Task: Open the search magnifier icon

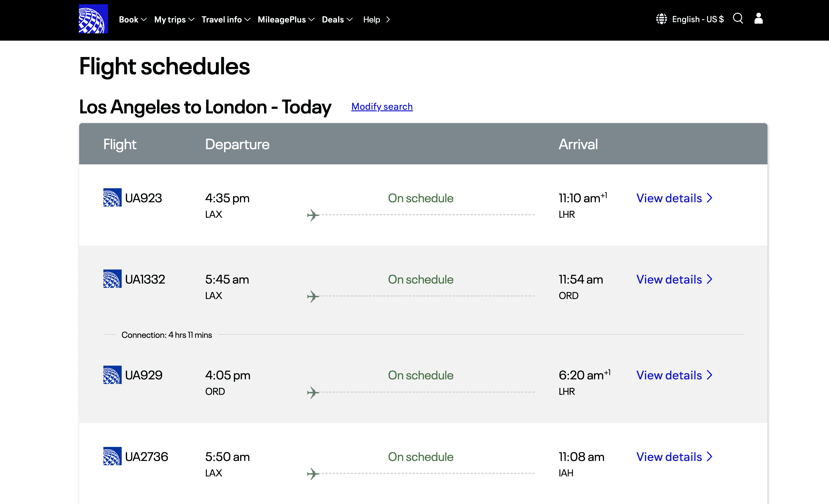Action: 737,18
